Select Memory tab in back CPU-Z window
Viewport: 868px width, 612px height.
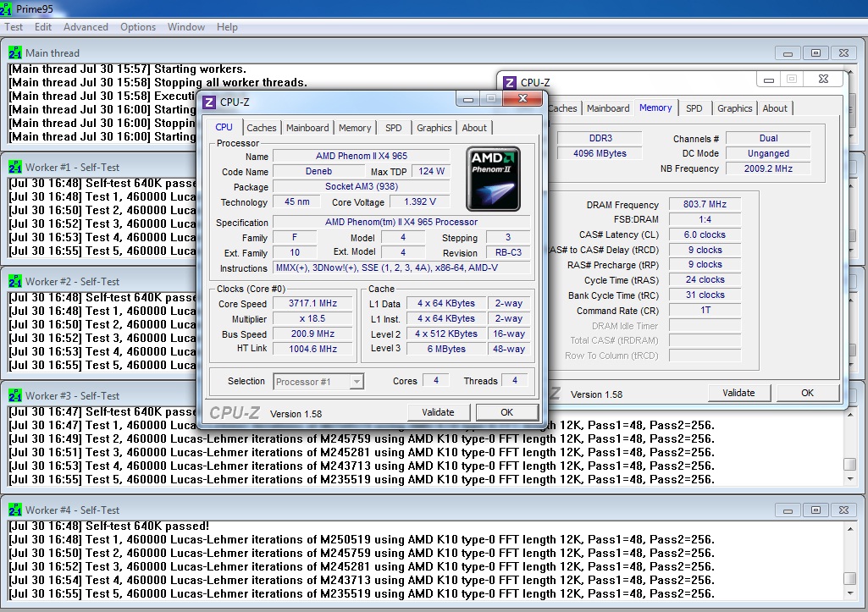pos(655,108)
